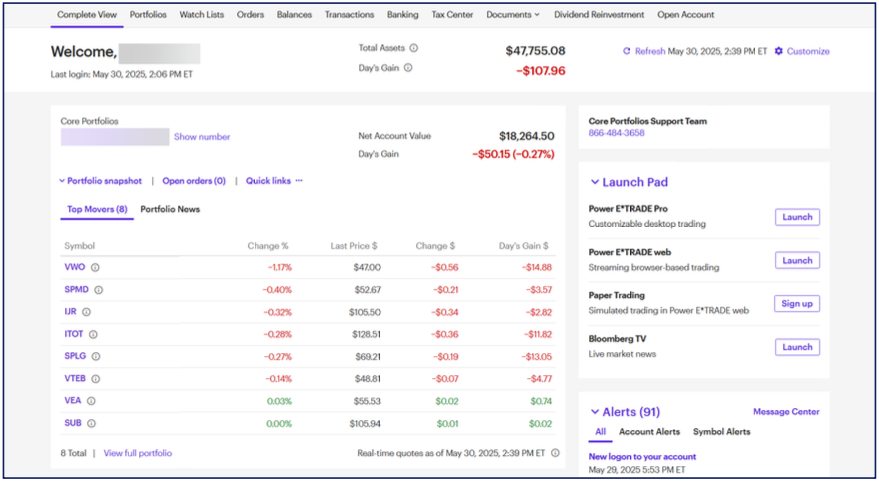Open the Transactions tab
The height and width of the screenshot is (482, 879).
click(x=349, y=15)
